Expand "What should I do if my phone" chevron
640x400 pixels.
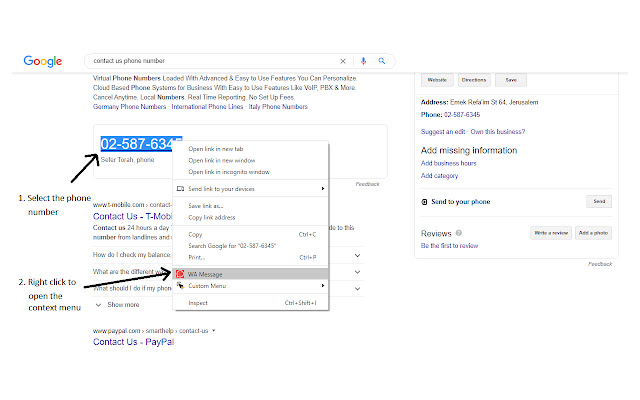357,289
